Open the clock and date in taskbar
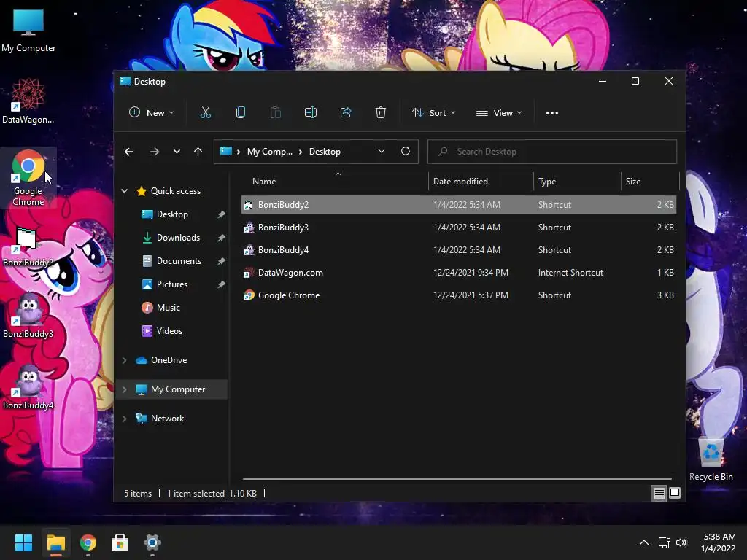 pyautogui.click(x=719, y=542)
